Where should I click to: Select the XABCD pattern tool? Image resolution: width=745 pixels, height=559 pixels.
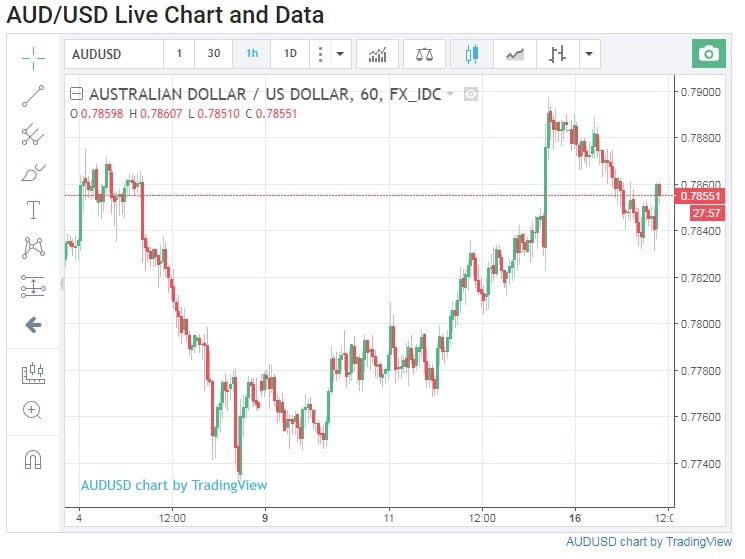(x=33, y=247)
